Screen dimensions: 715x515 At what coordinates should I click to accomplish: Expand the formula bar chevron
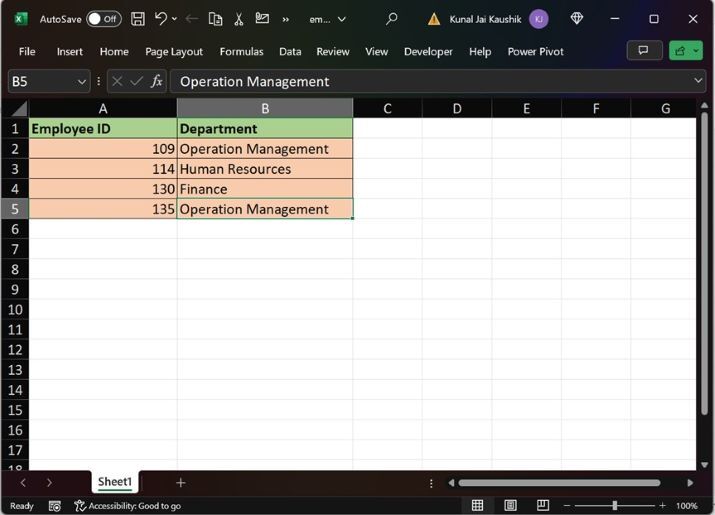click(698, 81)
